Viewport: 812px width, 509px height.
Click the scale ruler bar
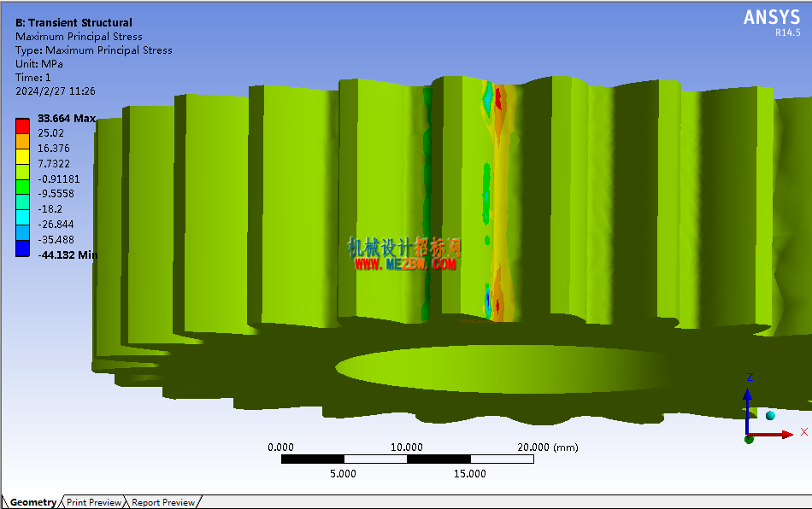(408, 459)
